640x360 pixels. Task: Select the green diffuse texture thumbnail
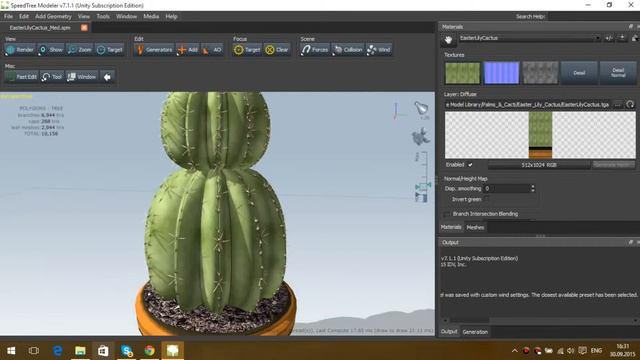tap(462, 73)
